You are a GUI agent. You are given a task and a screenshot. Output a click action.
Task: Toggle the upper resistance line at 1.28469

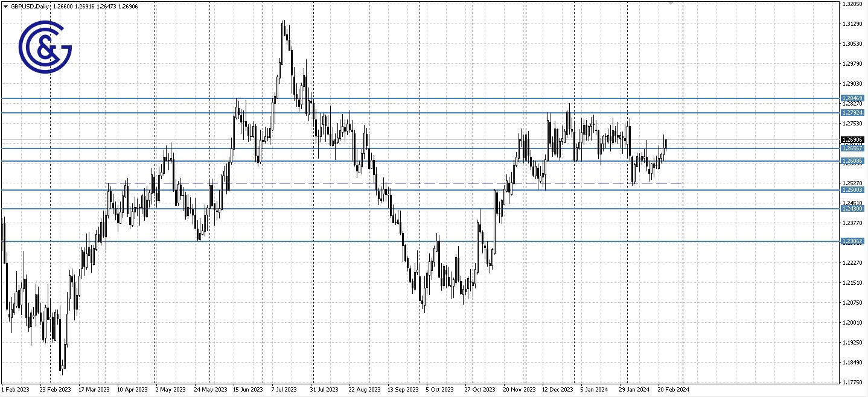tap(423, 97)
